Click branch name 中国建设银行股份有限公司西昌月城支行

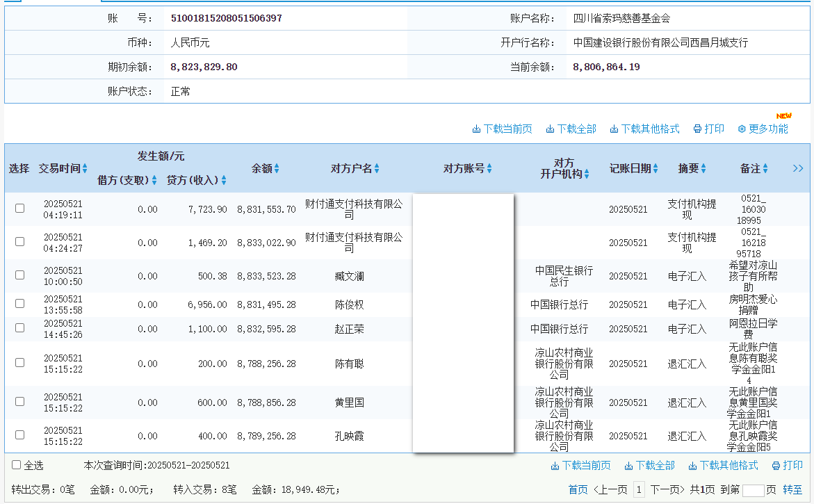pos(660,42)
